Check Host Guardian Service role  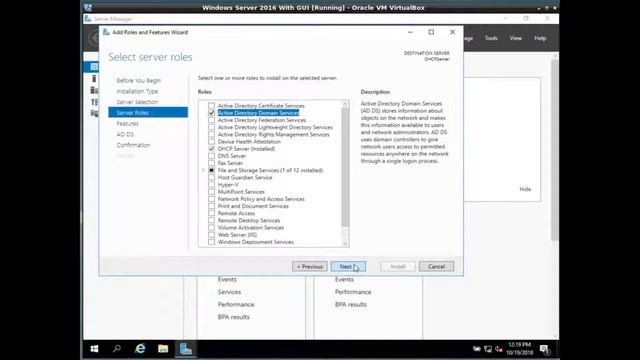coord(211,178)
